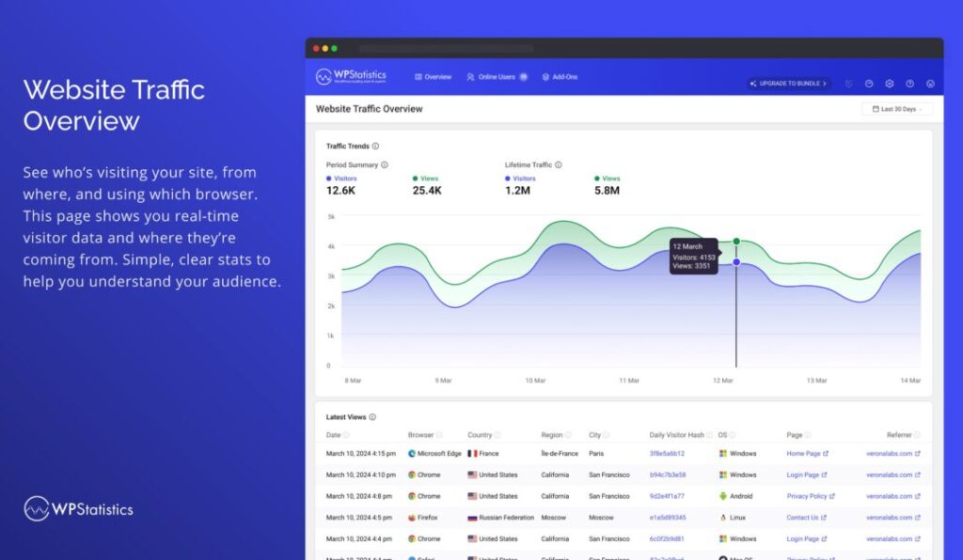Click the Microsoft Edge browser icon in table

pyautogui.click(x=412, y=453)
